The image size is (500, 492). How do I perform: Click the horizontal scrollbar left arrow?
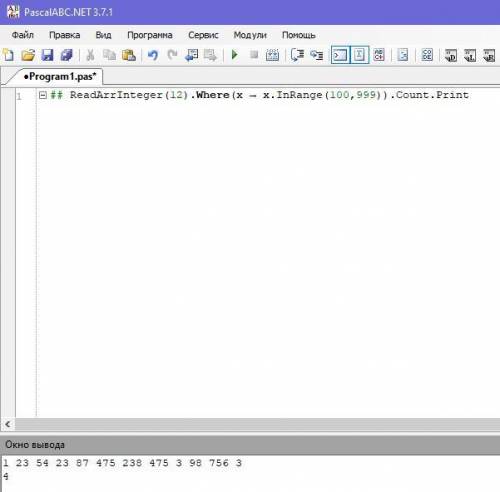(8, 424)
